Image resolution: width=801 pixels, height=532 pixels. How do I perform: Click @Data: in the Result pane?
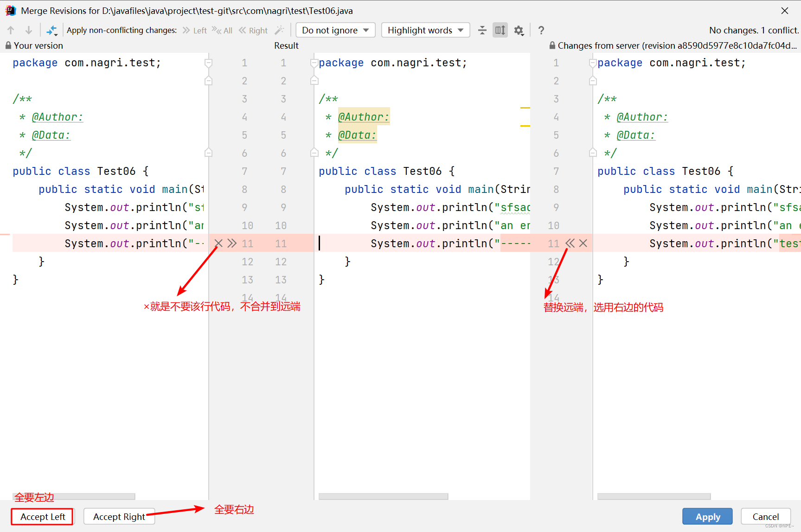[x=357, y=135]
